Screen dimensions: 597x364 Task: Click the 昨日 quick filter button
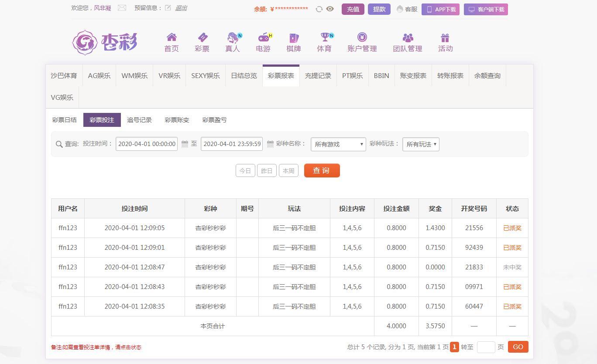tap(267, 171)
